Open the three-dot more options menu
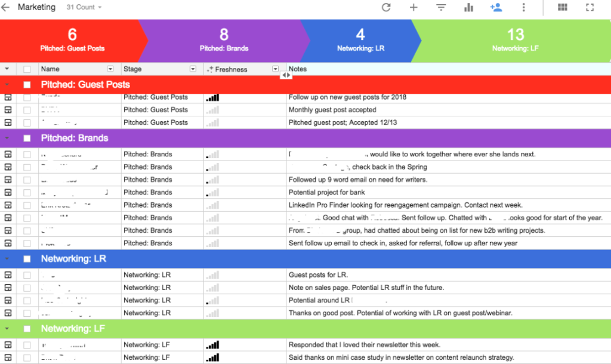This screenshot has width=611, height=364. click(x=524, y=7)
